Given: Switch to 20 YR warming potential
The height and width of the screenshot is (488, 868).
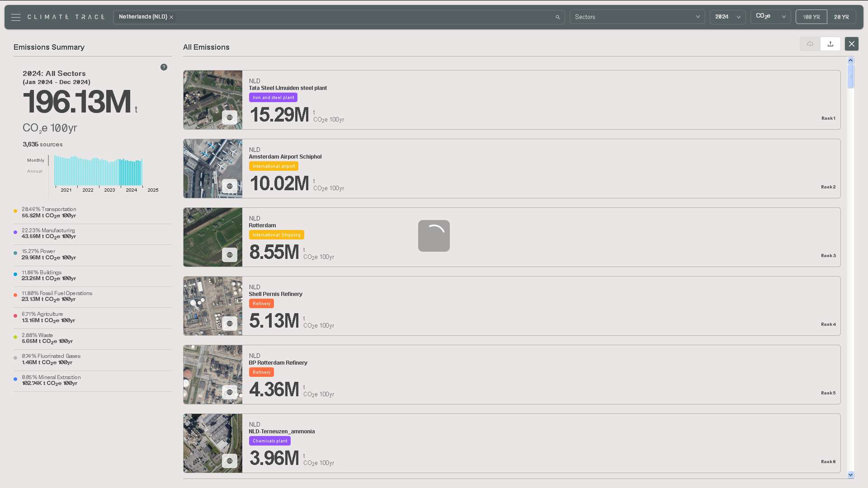Looking at the screenshot, I should 841,17.
